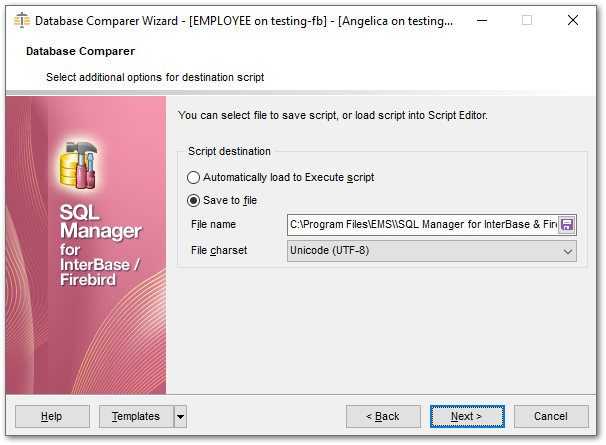
Task: Click the Script destination group heading
Action: (229, 151)
